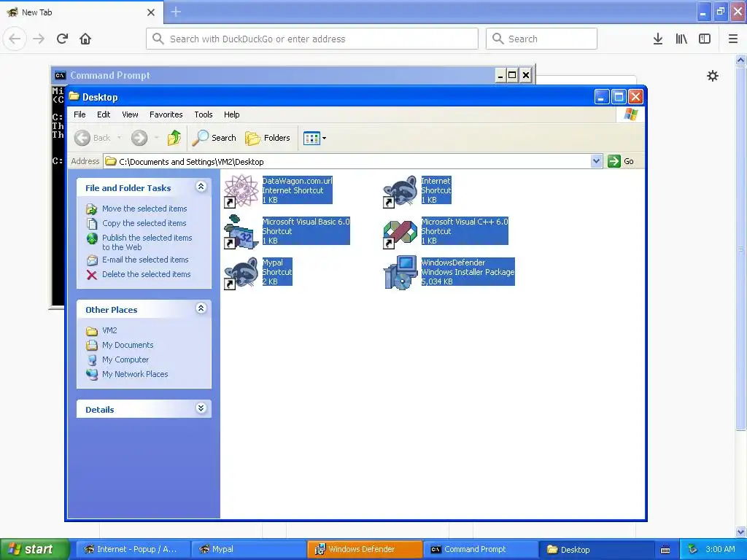
Task: Open the Tools menu
Action: [x=204, y=114]
